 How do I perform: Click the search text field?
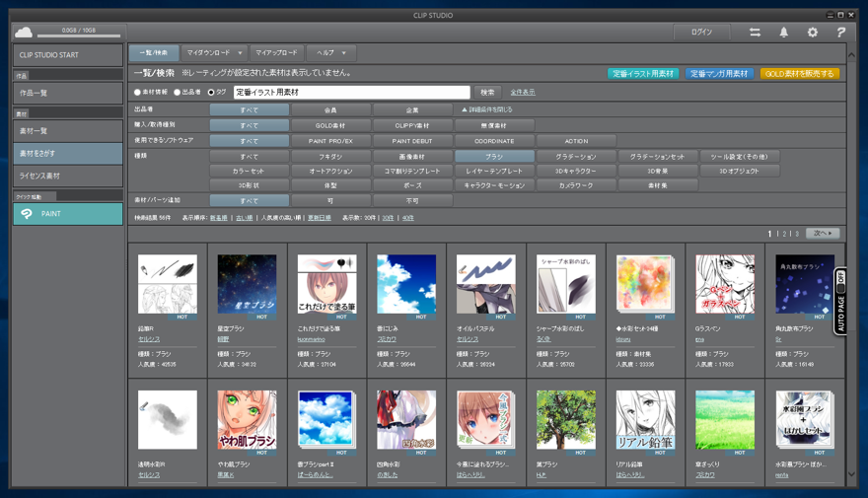coord(352,93)
